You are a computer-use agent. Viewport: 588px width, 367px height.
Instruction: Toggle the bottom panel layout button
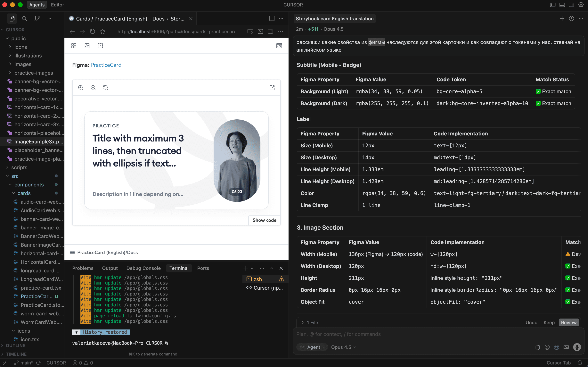point(562,5)
